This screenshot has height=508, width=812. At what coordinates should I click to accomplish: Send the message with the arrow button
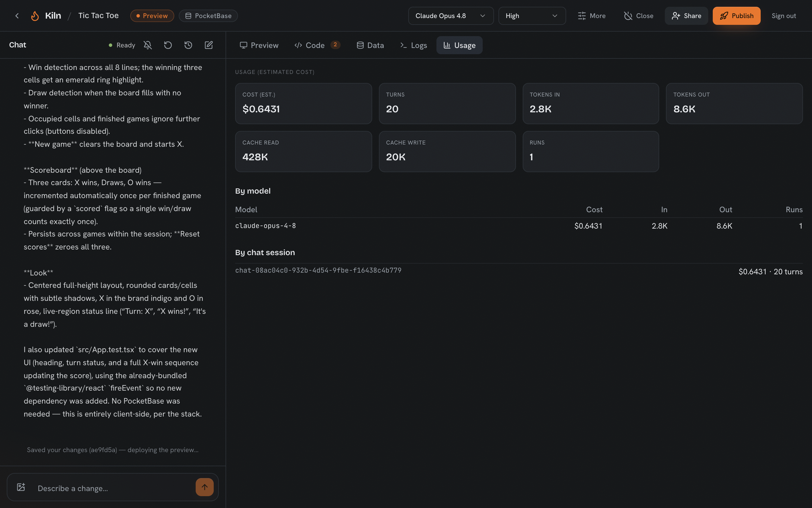click(205, 487)
